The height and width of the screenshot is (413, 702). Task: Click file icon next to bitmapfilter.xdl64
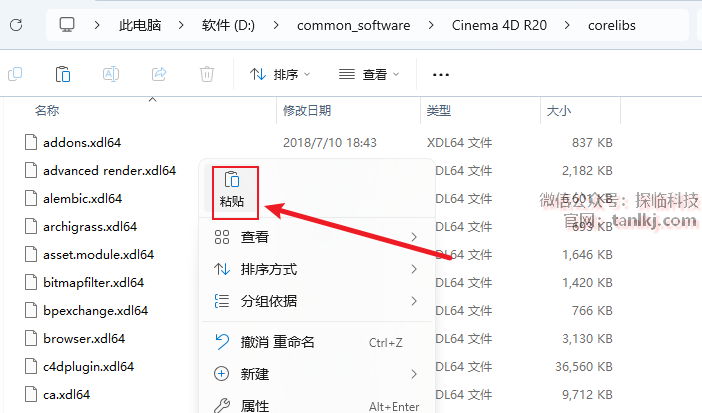(31, 282)
